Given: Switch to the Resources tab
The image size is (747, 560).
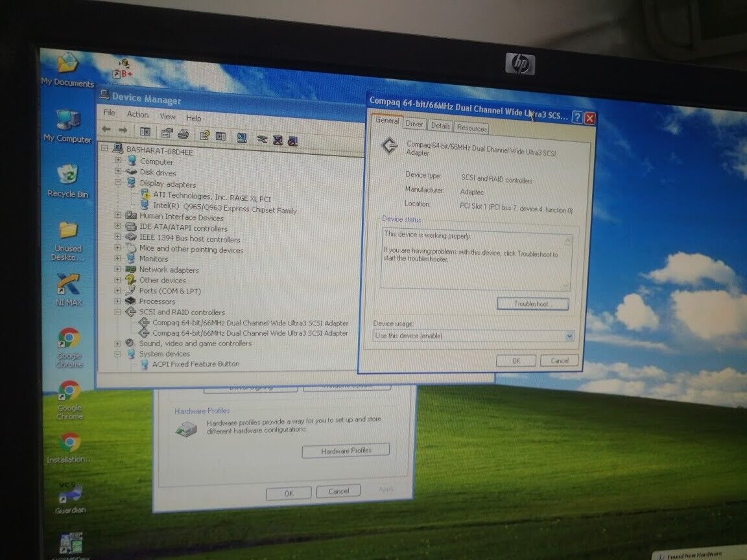Looking at the screenshot, I should click(x=471, y=128).
